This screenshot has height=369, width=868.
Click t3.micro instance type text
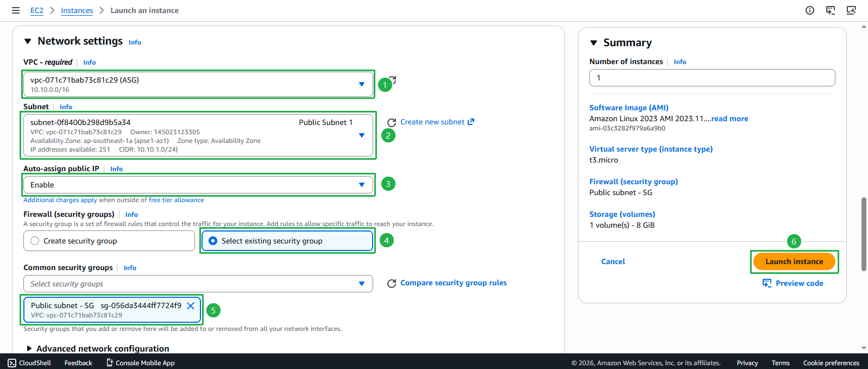pos(603,160)
